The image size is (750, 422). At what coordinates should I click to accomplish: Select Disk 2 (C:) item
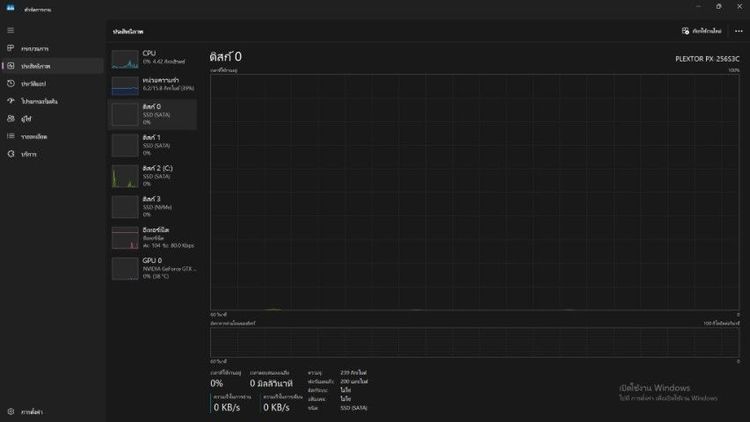click(154, 176)
